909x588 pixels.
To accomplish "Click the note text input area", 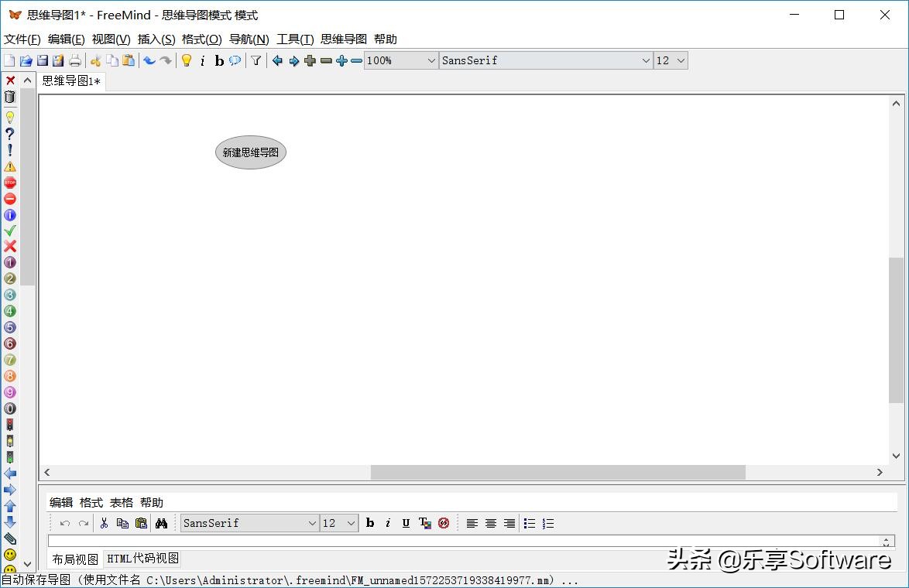I will (x=464, y=542).
